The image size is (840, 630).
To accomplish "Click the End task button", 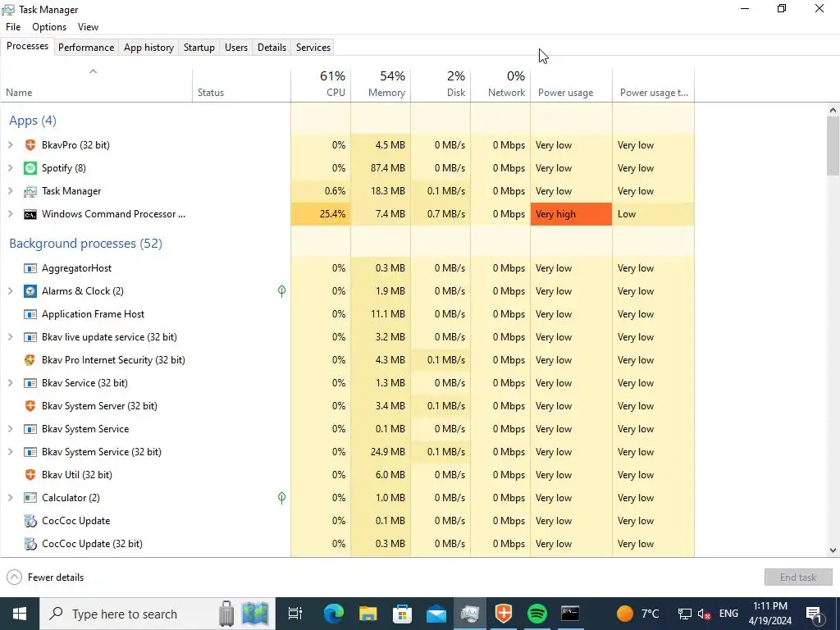I will pyautogui.click(x=798, y=577).
